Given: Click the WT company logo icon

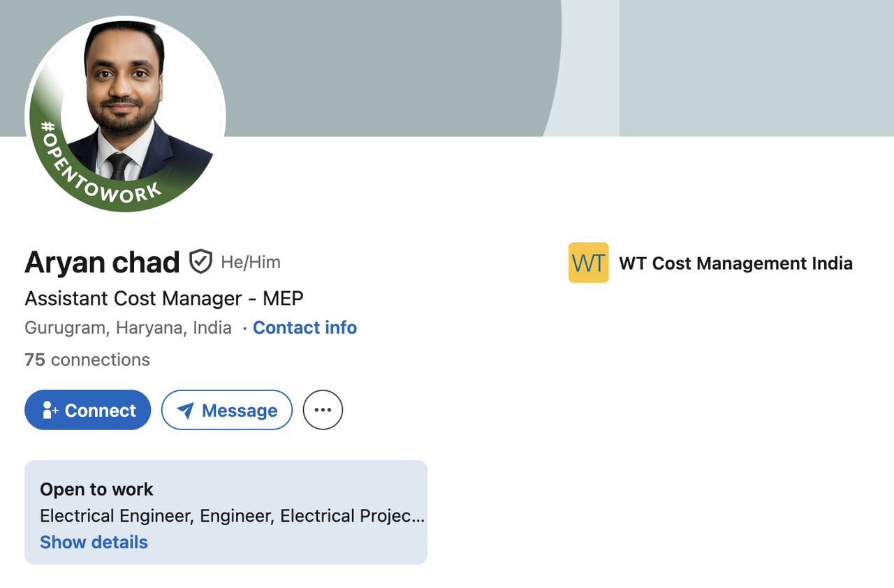Looking at the screenshot, I should (588, 263).
